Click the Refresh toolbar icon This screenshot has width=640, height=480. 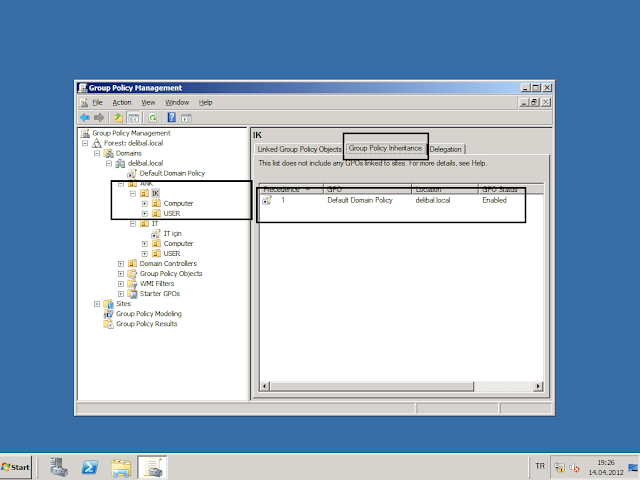coord(153,117)
